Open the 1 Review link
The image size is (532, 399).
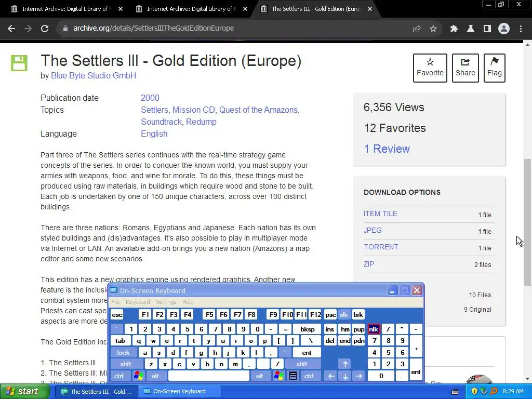[x=387, y=149]
